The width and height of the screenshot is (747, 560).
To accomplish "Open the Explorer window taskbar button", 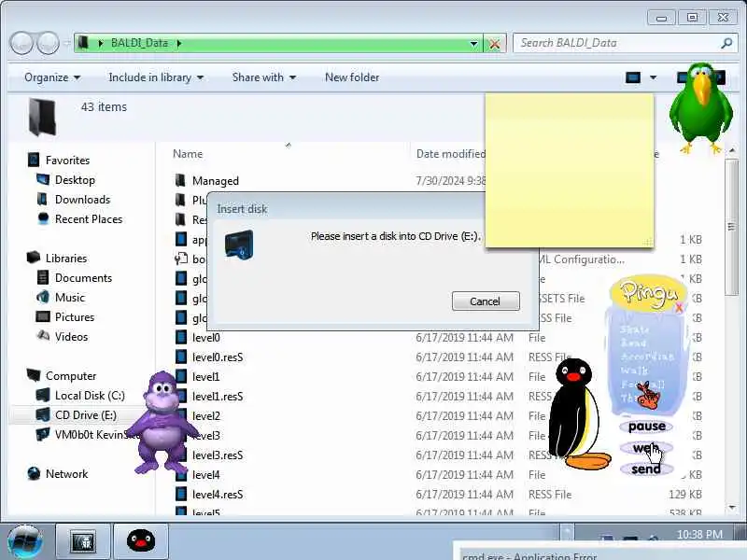I will [x=83, y=541].
